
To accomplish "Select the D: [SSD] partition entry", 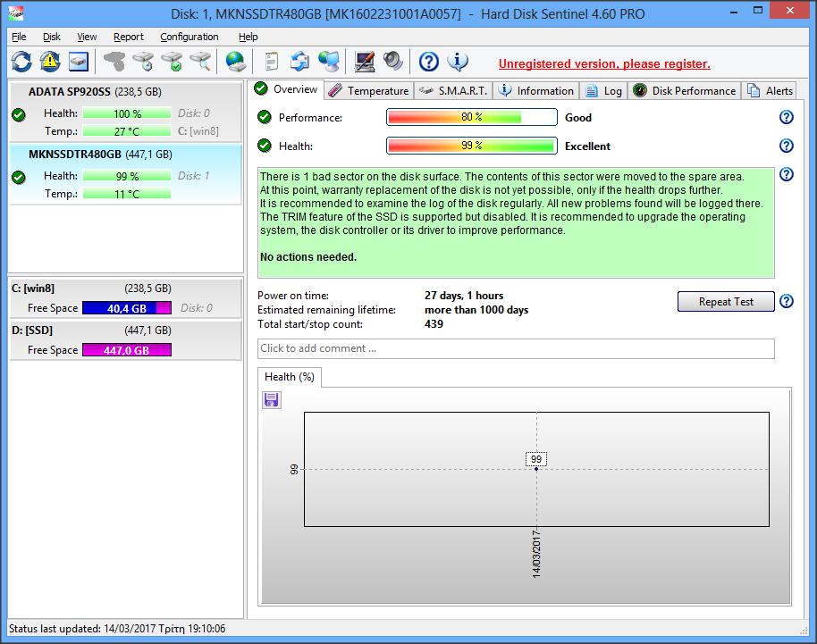I will [125, 340].
